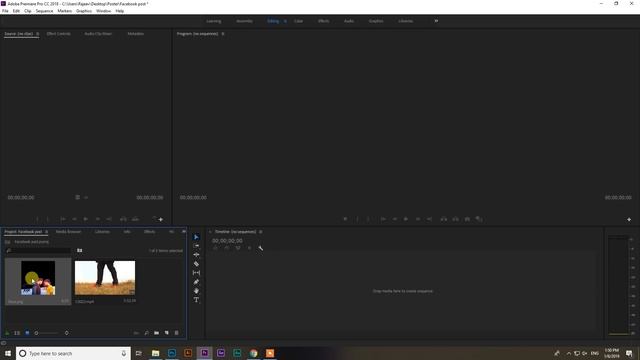
Task: Add marker in Program monitor controls
Action: (x=345, y=219)
